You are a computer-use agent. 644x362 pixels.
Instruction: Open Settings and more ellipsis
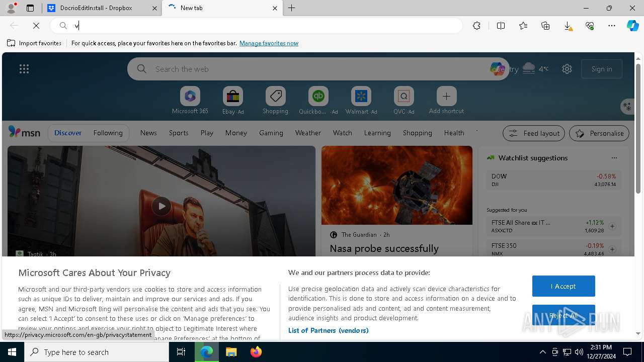(612, 26)
